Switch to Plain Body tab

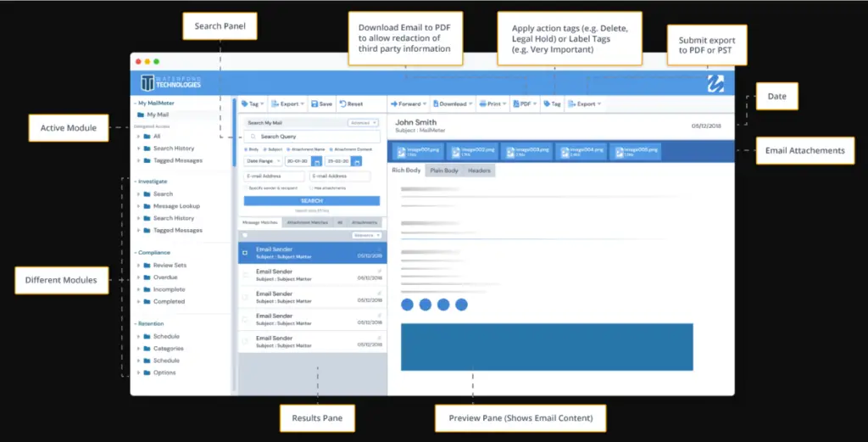444,171
